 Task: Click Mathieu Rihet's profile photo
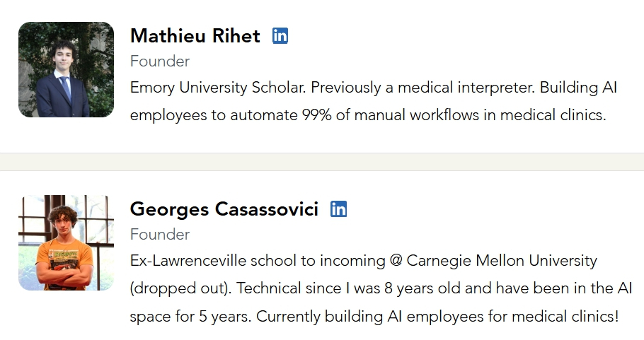click(x=66, y=69)
